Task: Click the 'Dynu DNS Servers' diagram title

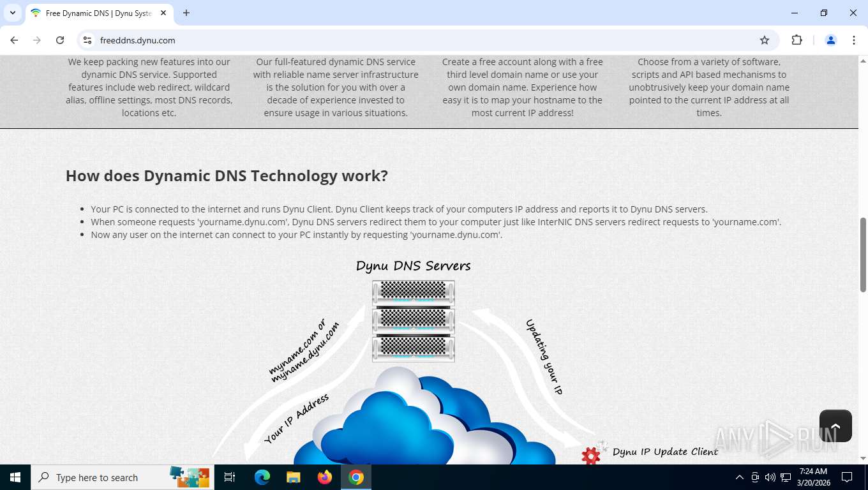Action: 414,266
